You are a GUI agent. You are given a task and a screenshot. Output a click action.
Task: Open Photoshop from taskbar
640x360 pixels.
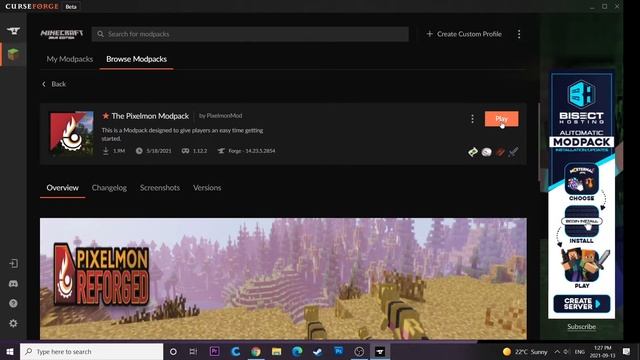(x=338, y=351)
